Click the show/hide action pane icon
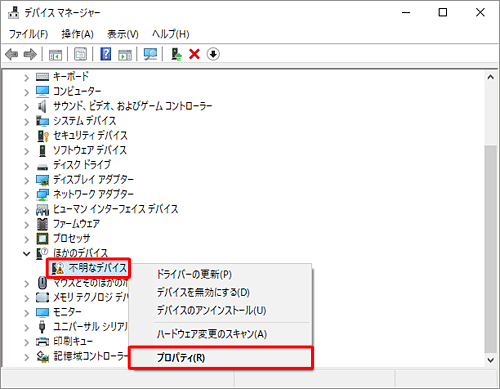Image resolution: width=500 pixels, height=389 pixels. click(x=125, y=54)
